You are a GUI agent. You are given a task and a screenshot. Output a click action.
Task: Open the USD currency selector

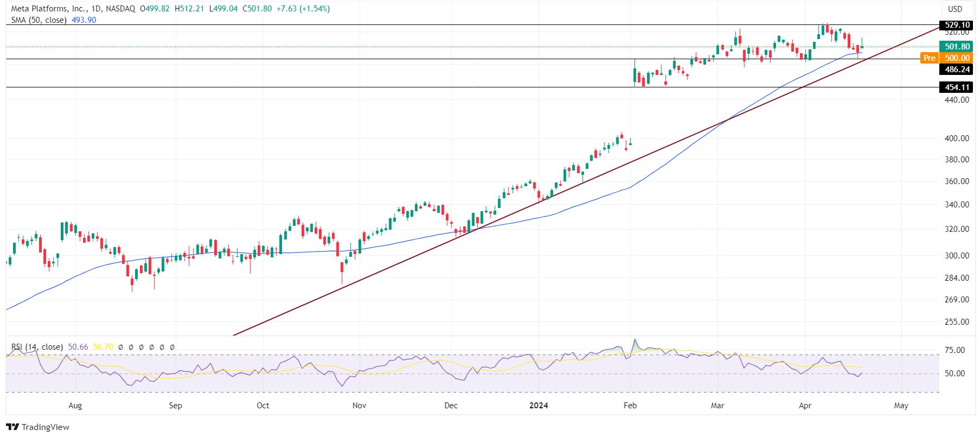[955, 9]
